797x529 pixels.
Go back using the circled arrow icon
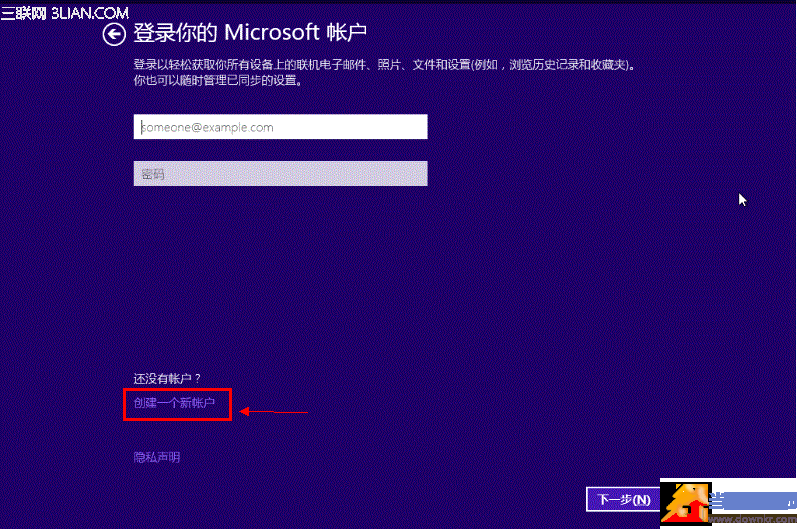click(x=114, y=35)
